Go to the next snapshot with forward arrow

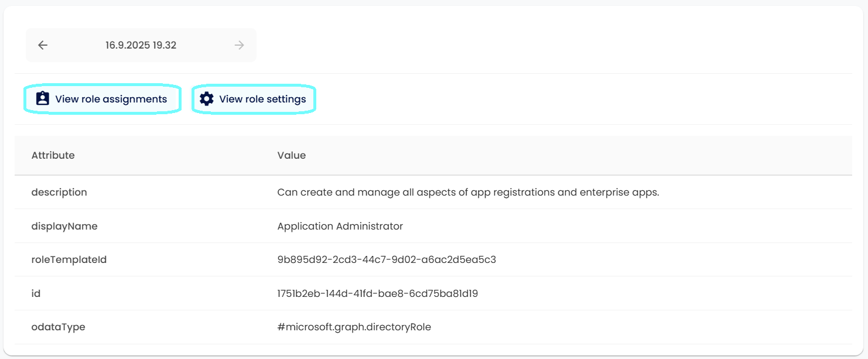click(x=239, y=45)
